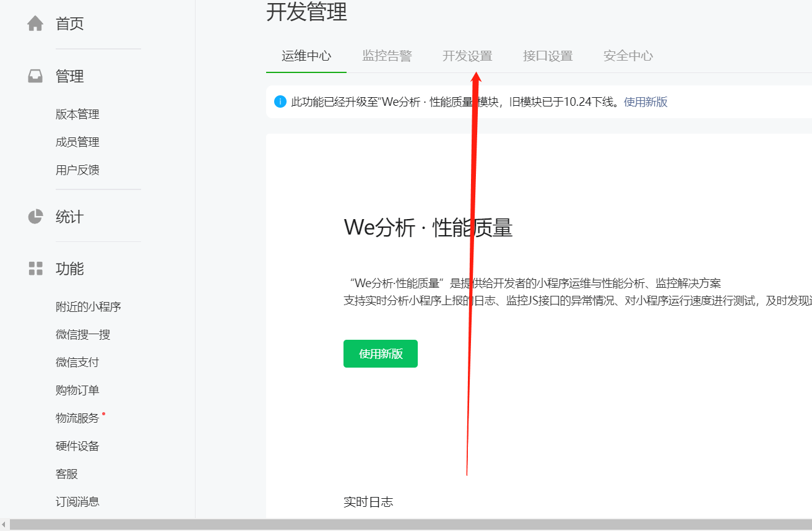Click the inbox icon beside 管理
812x531 pixels.
pyautogui.click(x=35, y=76)
